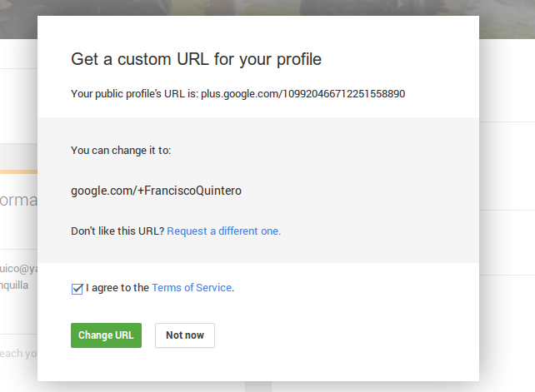This screenshot has height=392, width=535.
Task: Click the "You can change it to:" text
Action: 121,151
